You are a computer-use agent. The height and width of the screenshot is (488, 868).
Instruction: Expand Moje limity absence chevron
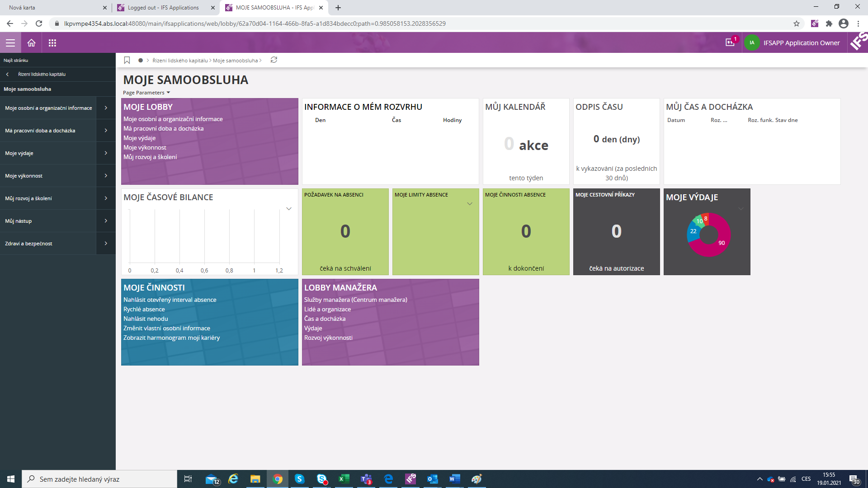click(x=470, y=204)
